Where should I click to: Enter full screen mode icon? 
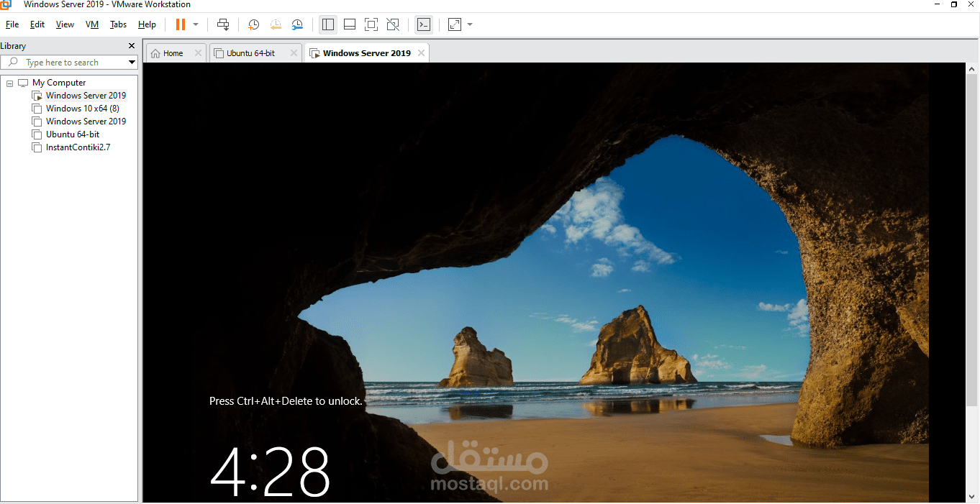point(371,24)
